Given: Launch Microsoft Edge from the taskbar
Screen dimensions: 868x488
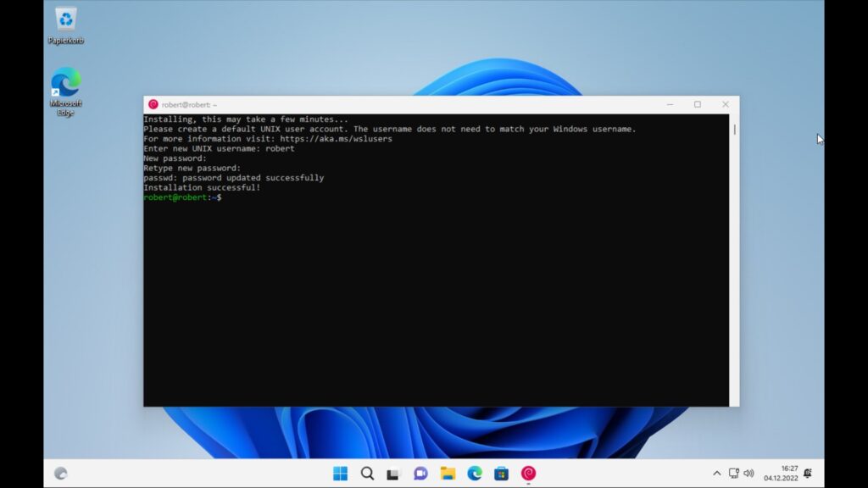Looking at the screenshot, I should (475, 474).
